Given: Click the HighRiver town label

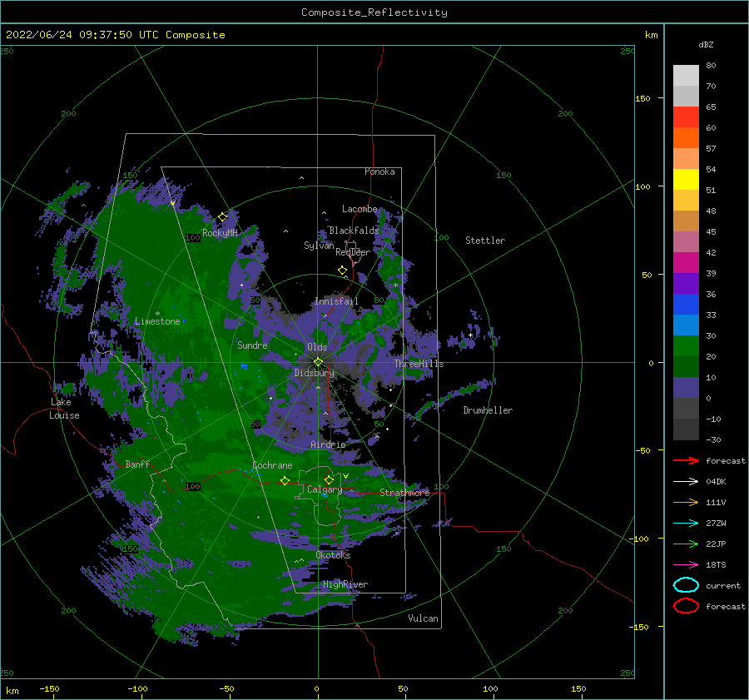Looking at the screenshot, I should 345,584.
